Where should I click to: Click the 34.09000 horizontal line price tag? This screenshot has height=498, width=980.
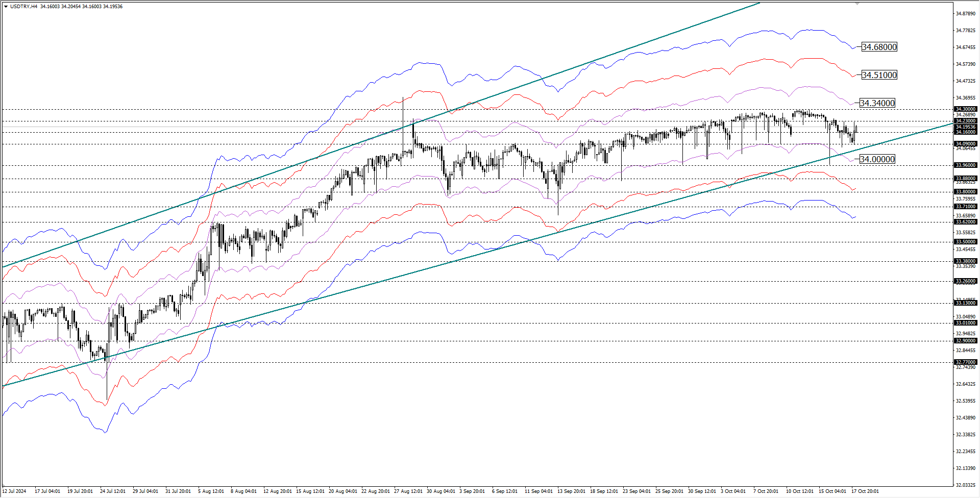(x=966, y=144)
